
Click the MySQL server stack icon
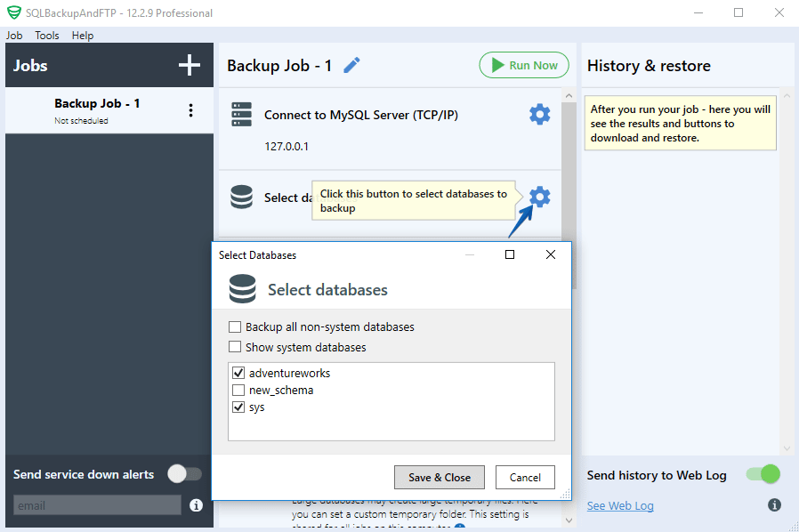(x=241, y=115)
